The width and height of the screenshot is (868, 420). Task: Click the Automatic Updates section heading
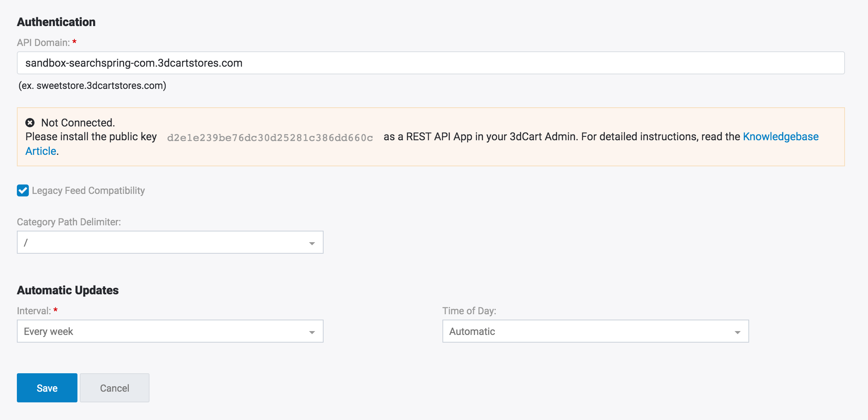(x=68, y=290)
